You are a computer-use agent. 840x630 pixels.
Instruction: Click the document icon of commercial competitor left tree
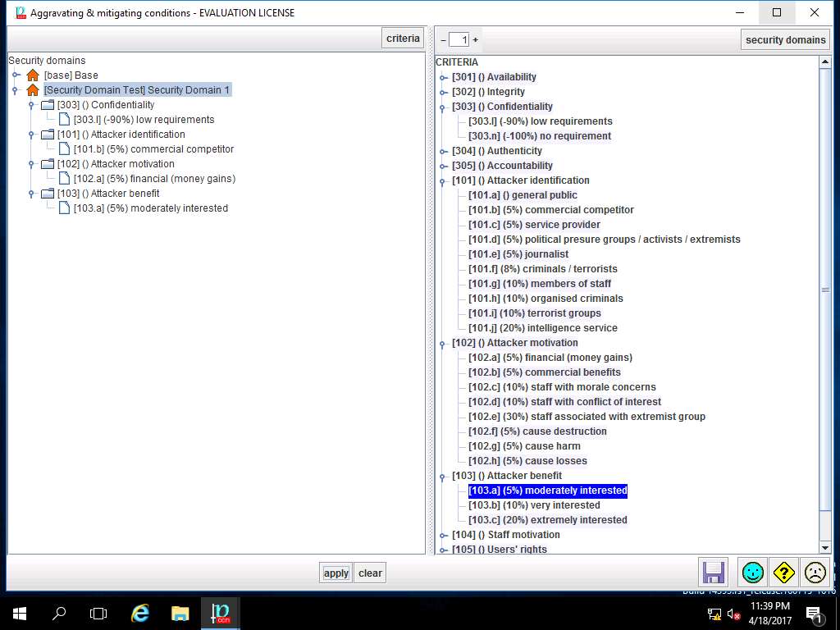point(64,148)
